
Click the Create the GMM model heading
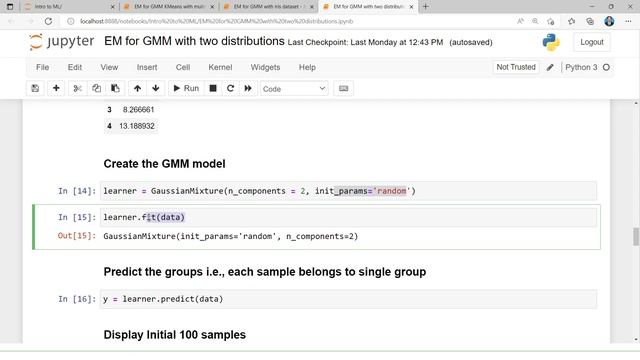164,164
